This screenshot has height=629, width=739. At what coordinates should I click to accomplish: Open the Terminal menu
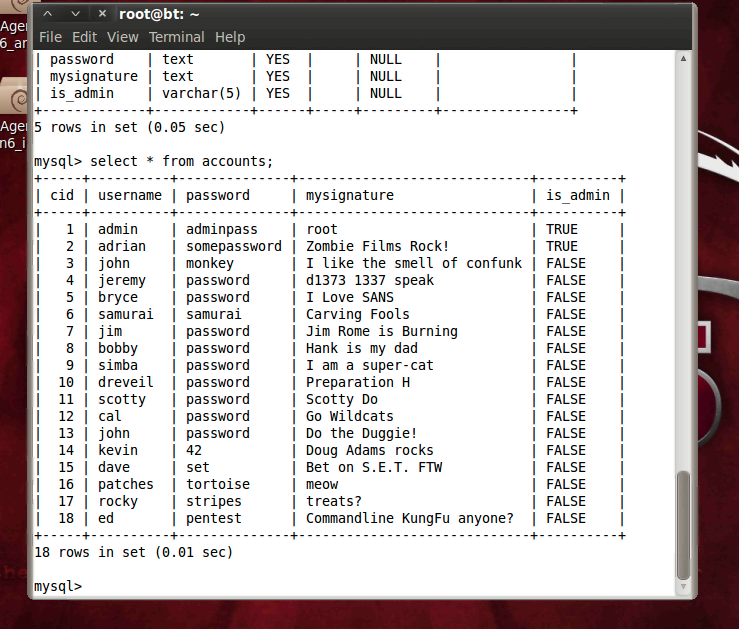pos(176,37)
